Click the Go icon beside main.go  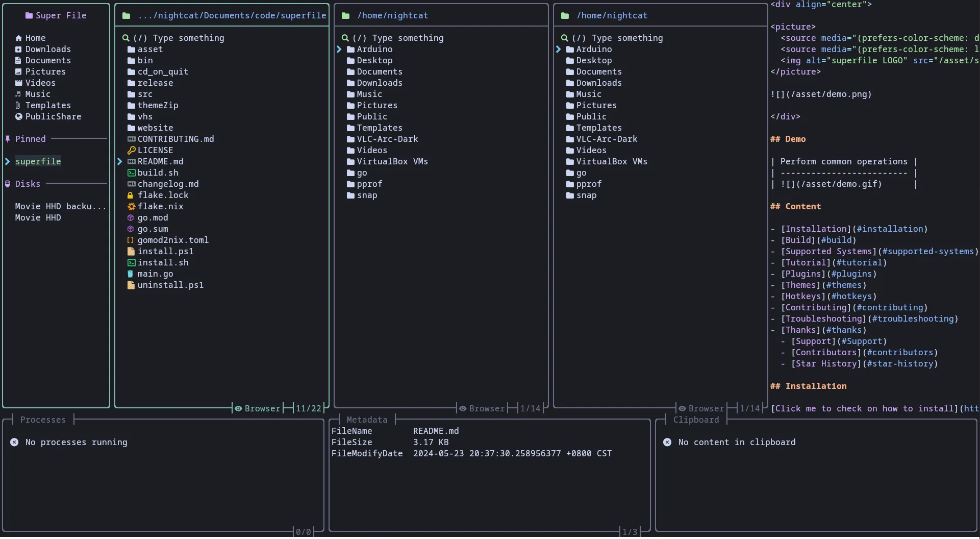[x=131, y=274]
